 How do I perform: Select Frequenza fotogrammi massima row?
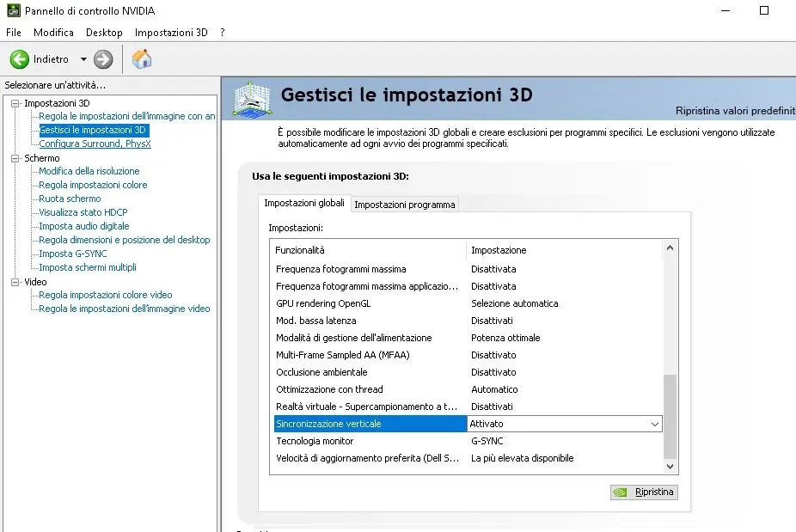[x=468, y=269]
